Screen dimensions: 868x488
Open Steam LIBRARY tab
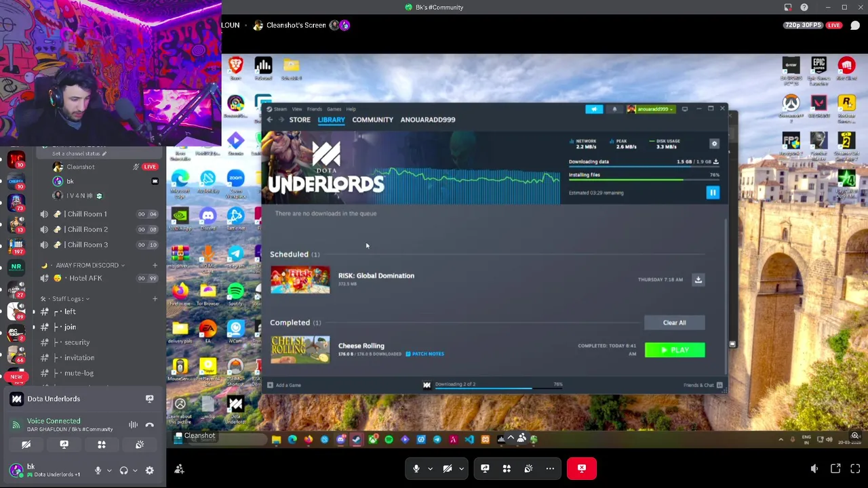point(331,120)
